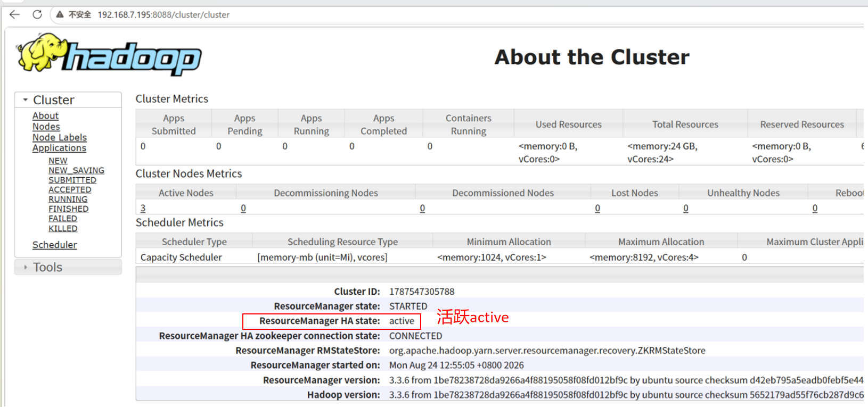Click the Apps Completed column header
Image resolution: width=868 pixels, height=407 pixels.
[x=384, y=124]
